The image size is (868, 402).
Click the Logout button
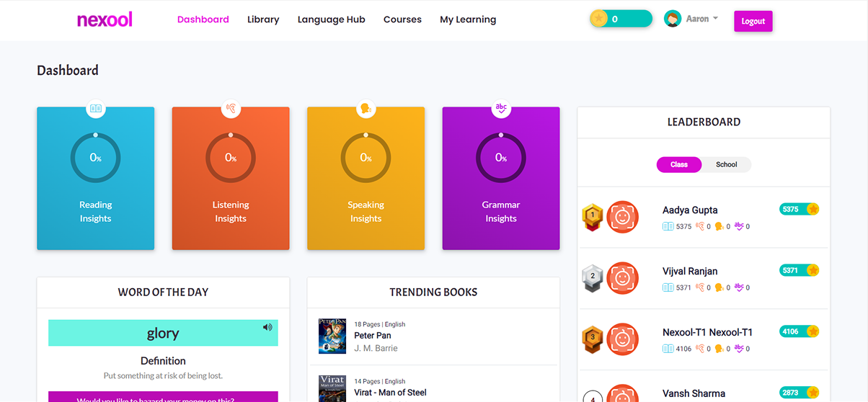(753, 21)
